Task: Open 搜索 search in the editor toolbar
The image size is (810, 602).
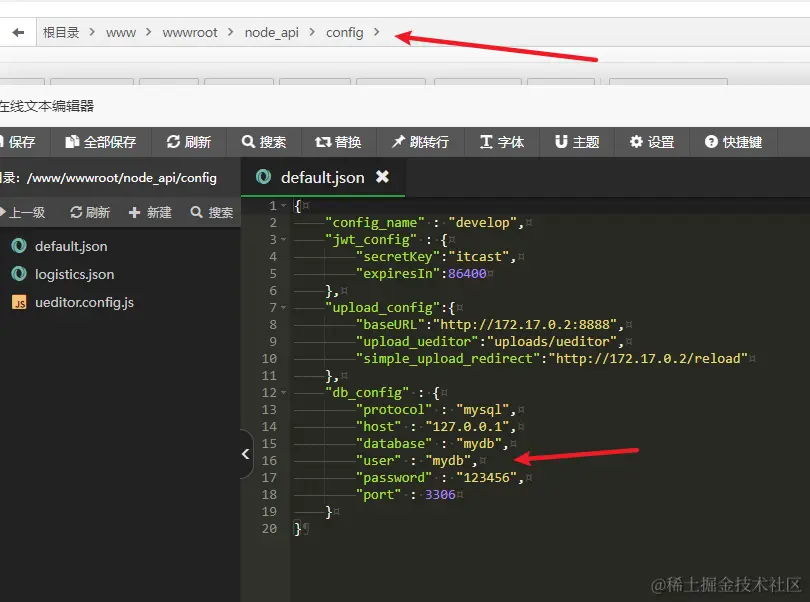Action: click(x=264, y=142)
